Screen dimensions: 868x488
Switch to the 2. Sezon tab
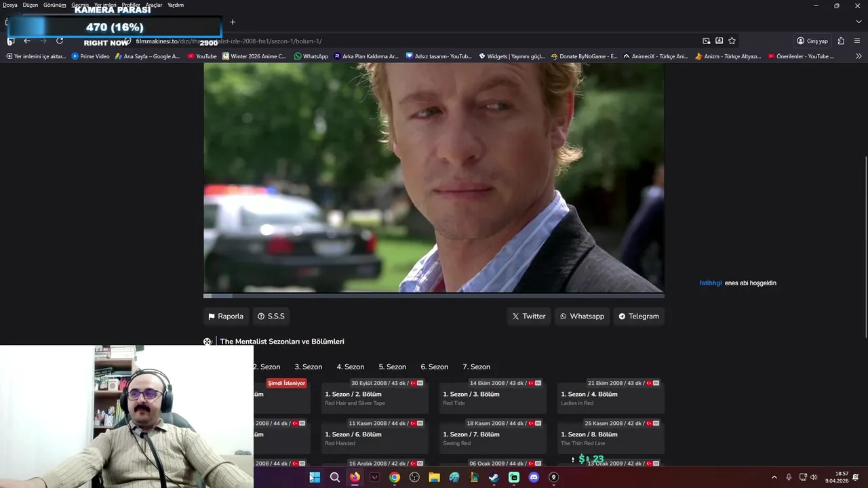[266, 367]
